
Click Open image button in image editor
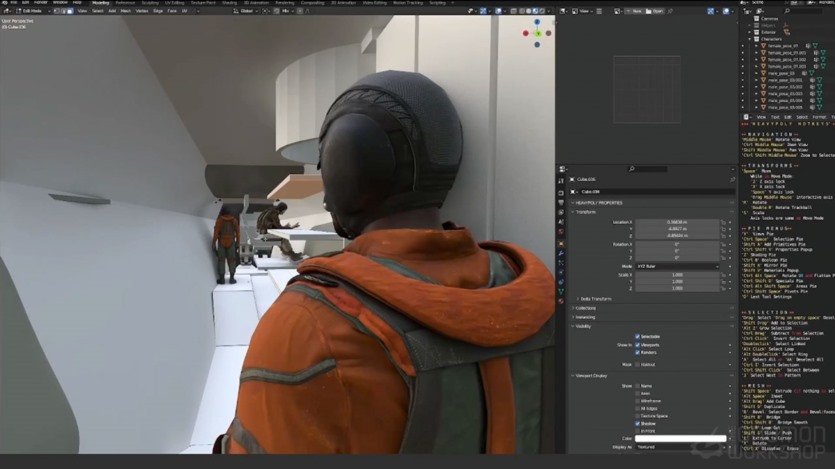pyautogui.click(x=654, y=11)
